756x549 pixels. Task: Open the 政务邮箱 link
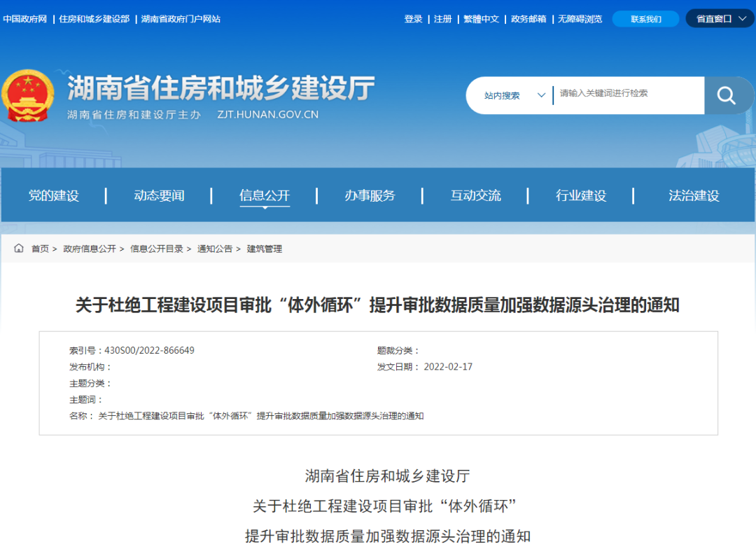[528, 19]
